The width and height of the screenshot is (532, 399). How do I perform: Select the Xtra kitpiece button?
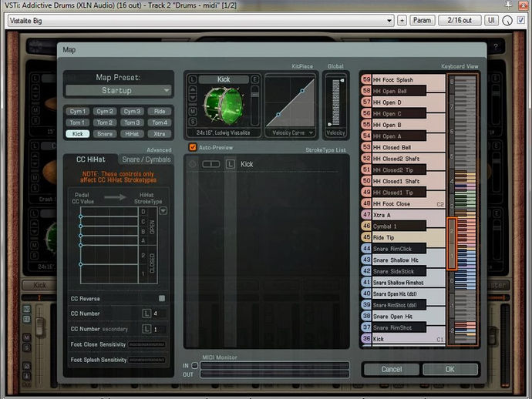pos(160,133)
